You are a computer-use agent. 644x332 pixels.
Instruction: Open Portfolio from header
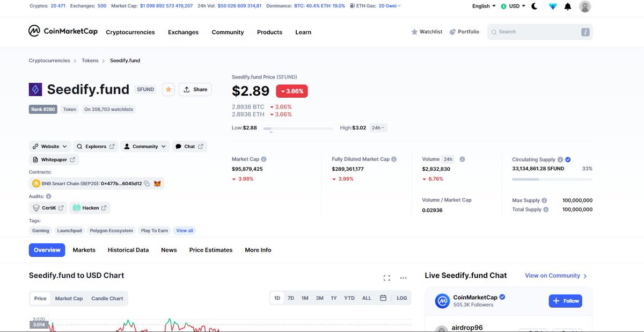[464, 32]
